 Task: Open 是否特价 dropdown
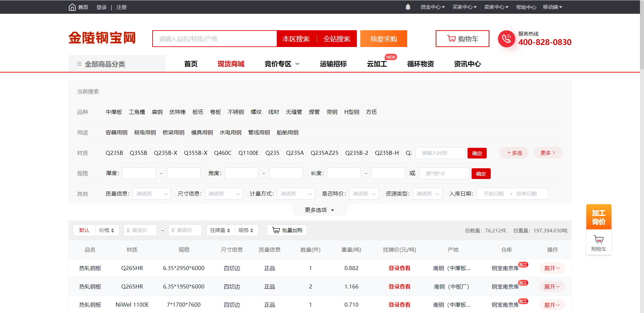364,194
